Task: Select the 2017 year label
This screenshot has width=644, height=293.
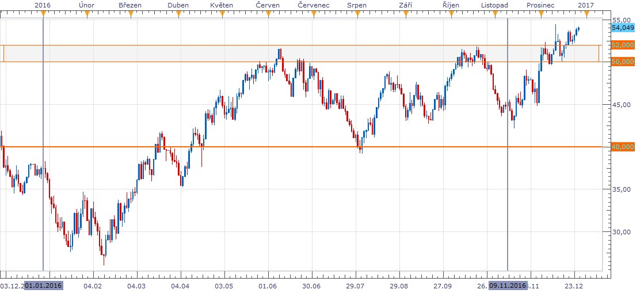Action: [x=586, y=5]
